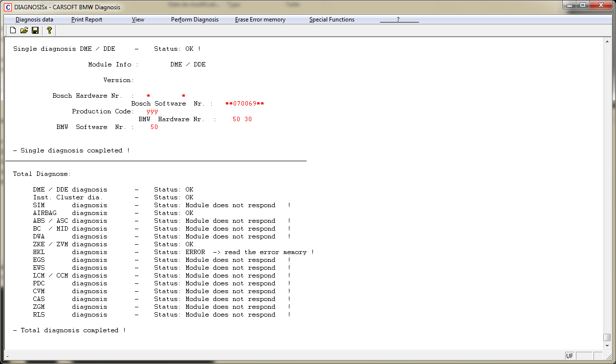The width and height of the screenshot is (616, 364).
Task: Click the 'BMW Software Nr.' line
Action: [107, 127]
